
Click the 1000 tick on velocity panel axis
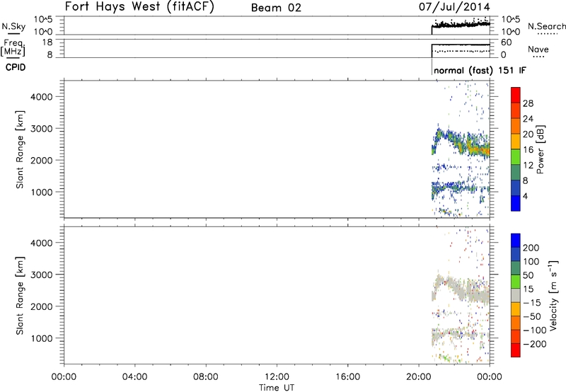42,338
